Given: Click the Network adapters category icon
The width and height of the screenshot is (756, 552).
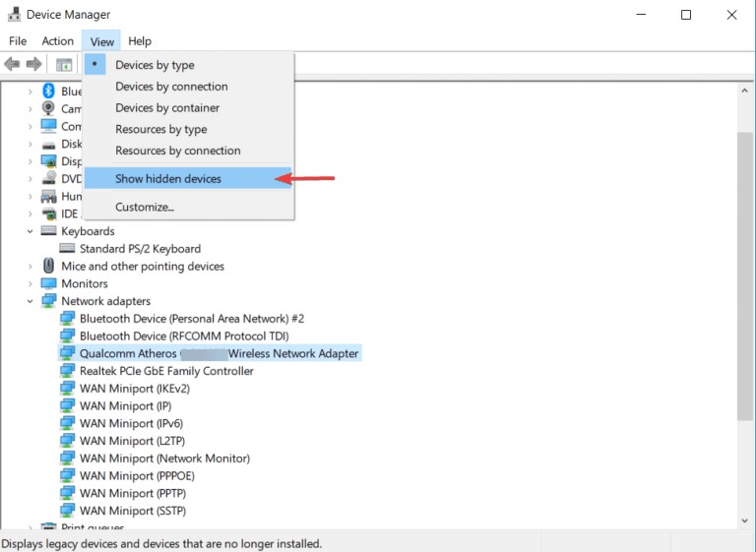Looking at the screenshot, I should tap(49, 301).
